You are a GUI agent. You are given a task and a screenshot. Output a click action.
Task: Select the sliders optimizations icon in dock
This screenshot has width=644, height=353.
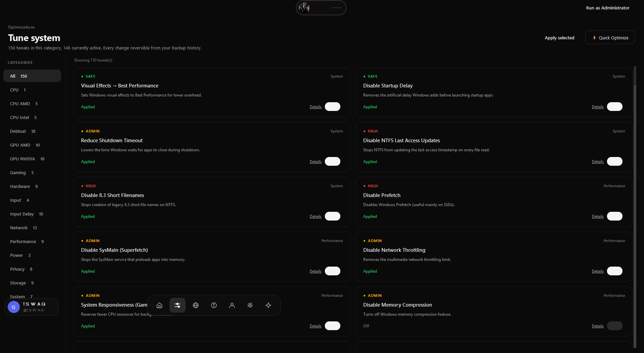tap(178, 305)
